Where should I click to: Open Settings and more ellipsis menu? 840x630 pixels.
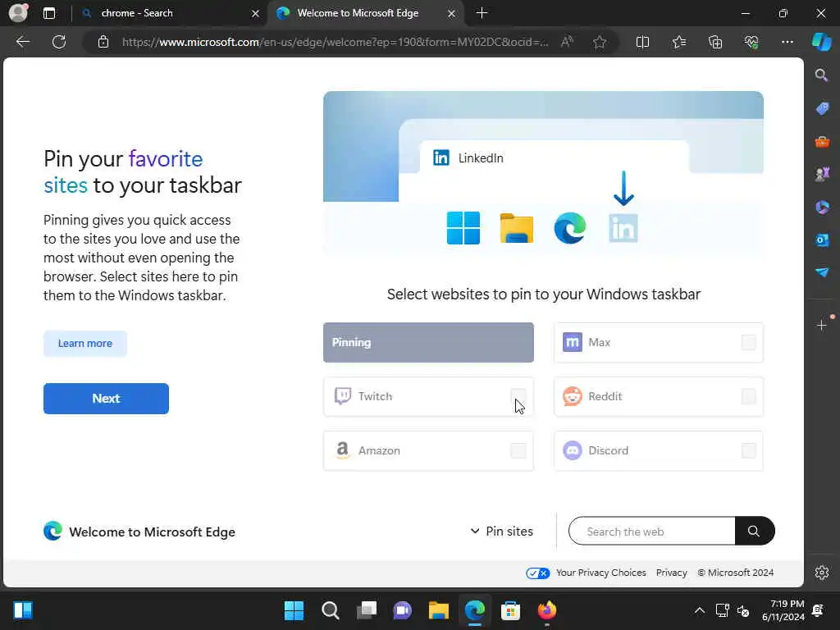click(x=787, y=42)
